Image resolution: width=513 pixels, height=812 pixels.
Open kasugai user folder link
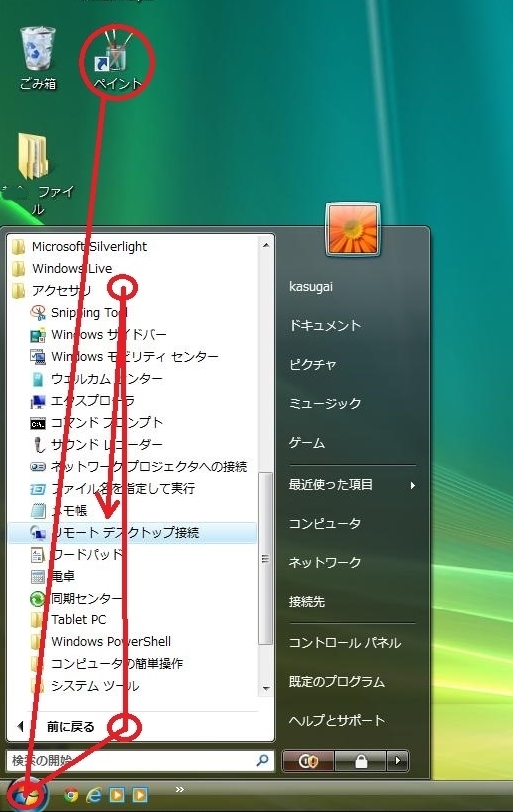(311, 287)
